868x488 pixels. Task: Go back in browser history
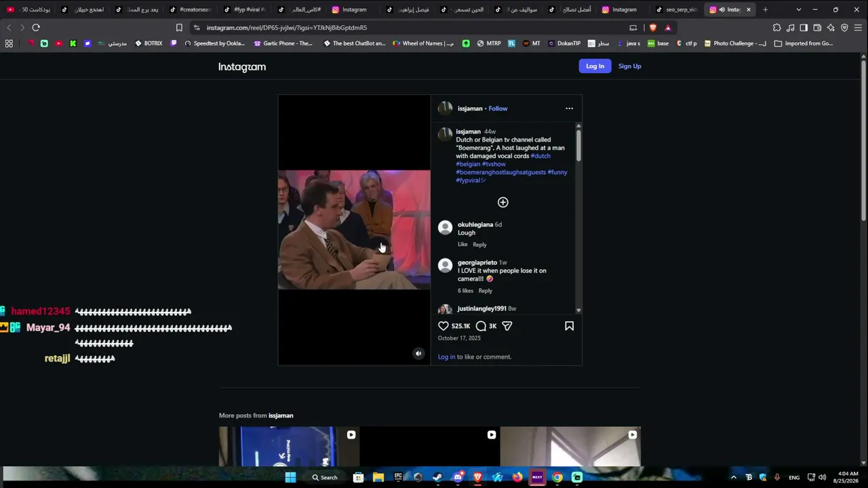point(9,28)
